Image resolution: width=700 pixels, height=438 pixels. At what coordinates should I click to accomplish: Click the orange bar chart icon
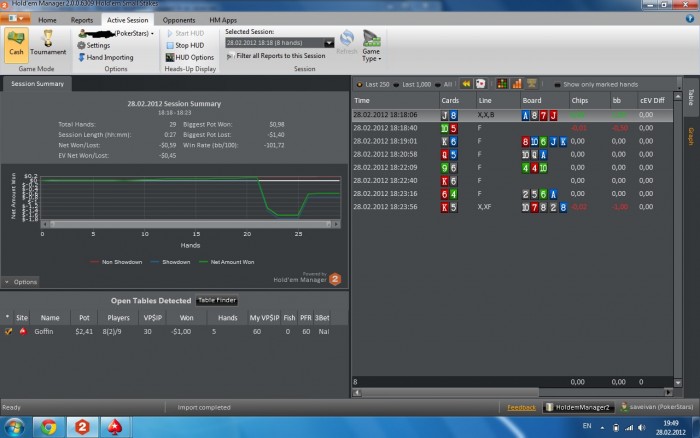click(517, 84)
